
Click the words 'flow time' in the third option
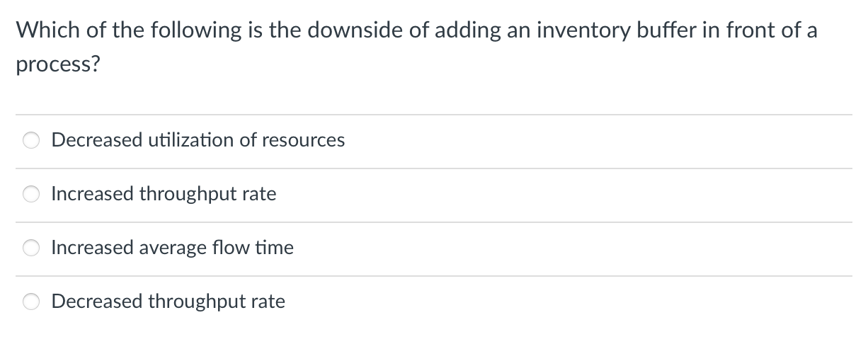click(x=253, y=248)
